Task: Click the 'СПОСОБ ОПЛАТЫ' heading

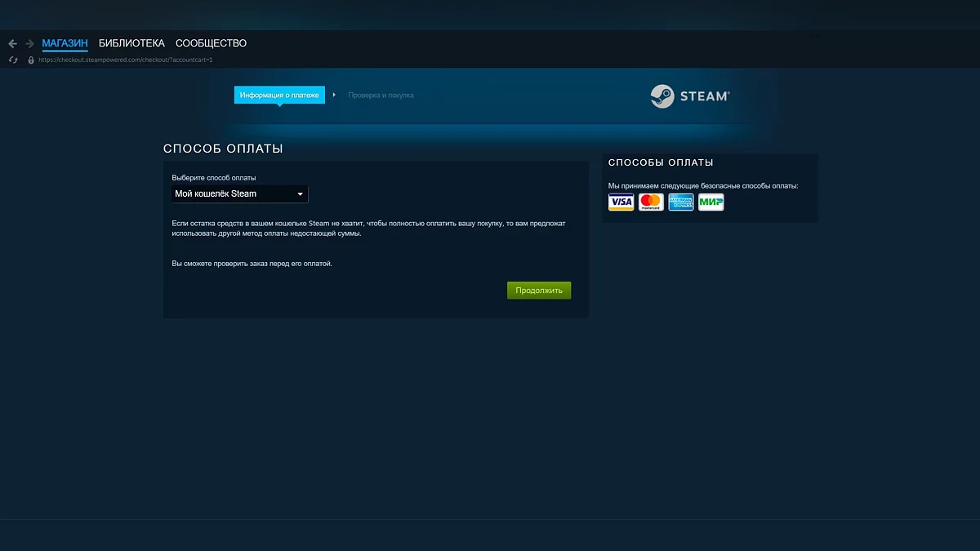Action: [223, 149]
